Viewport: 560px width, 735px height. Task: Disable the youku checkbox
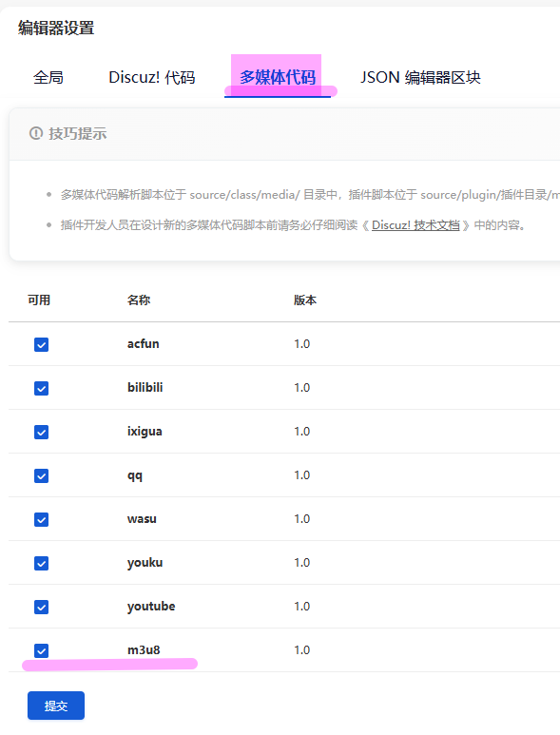[x=41, y=563]
